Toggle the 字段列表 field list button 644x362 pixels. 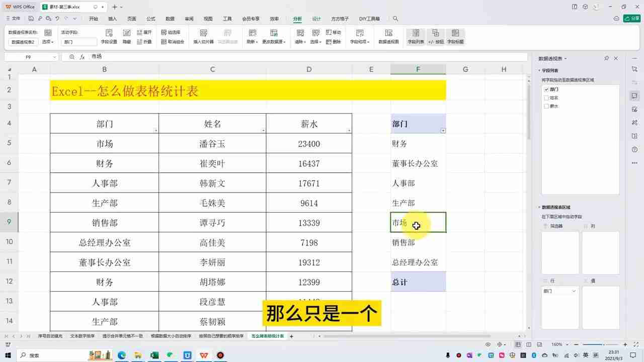click(416, 37)
